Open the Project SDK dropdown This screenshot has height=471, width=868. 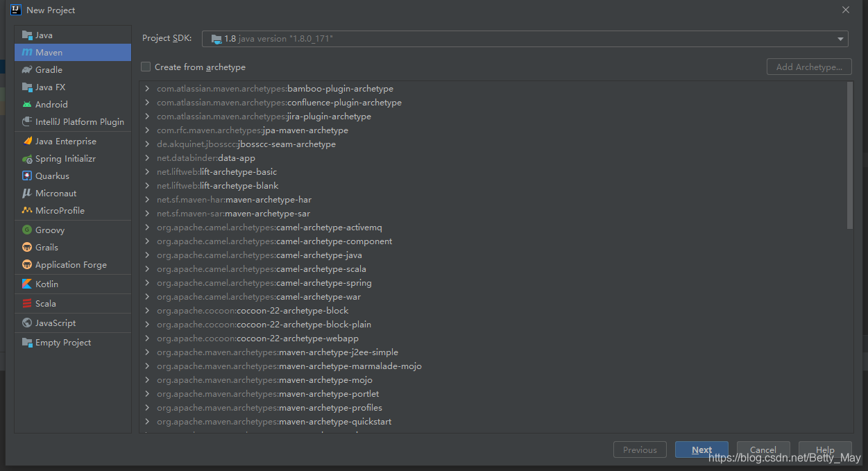coord(525,39)
